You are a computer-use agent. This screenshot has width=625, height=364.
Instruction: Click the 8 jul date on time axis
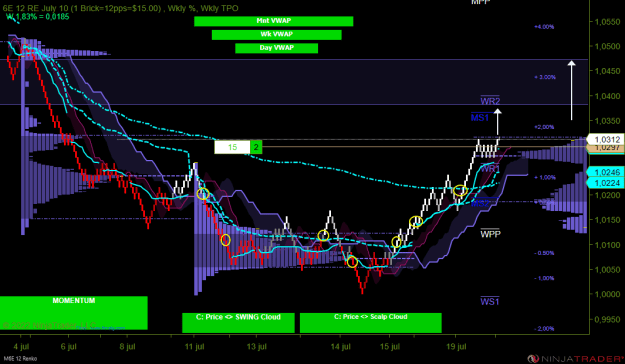point(128,346)
